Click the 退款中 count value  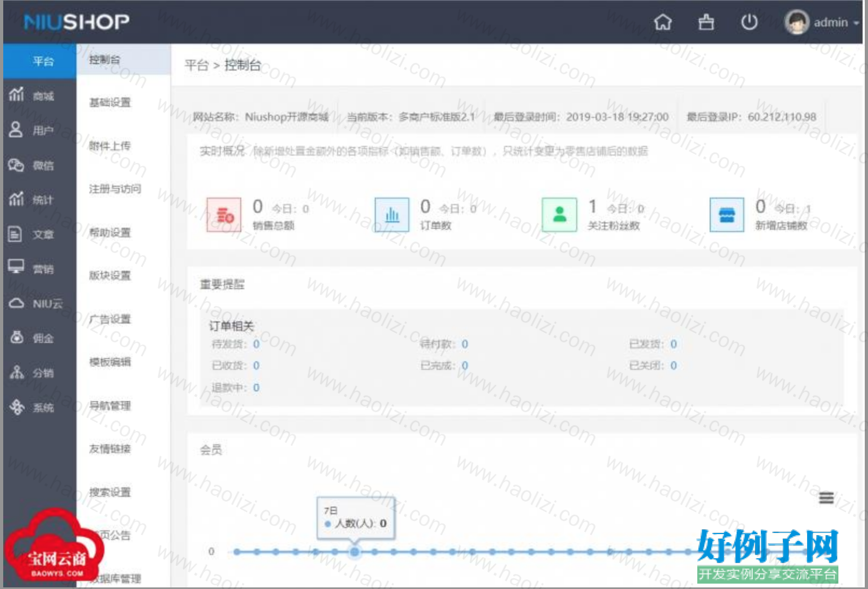[x=256, y=388]
